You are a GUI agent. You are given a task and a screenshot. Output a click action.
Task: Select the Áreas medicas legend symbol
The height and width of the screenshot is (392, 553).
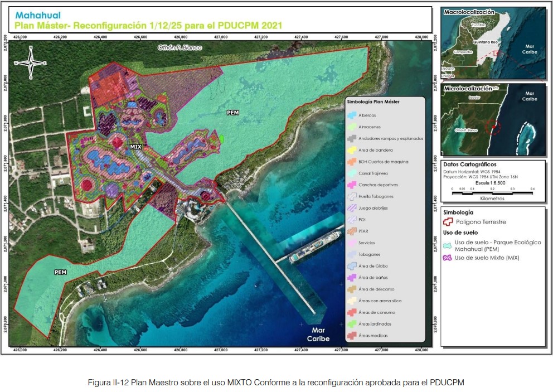[x=352, y=336]
